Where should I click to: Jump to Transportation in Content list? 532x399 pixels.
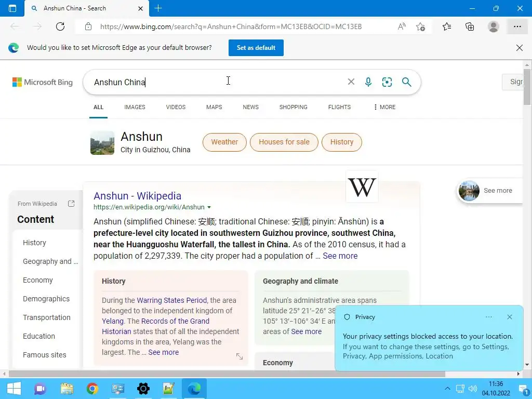coord(47,317)
